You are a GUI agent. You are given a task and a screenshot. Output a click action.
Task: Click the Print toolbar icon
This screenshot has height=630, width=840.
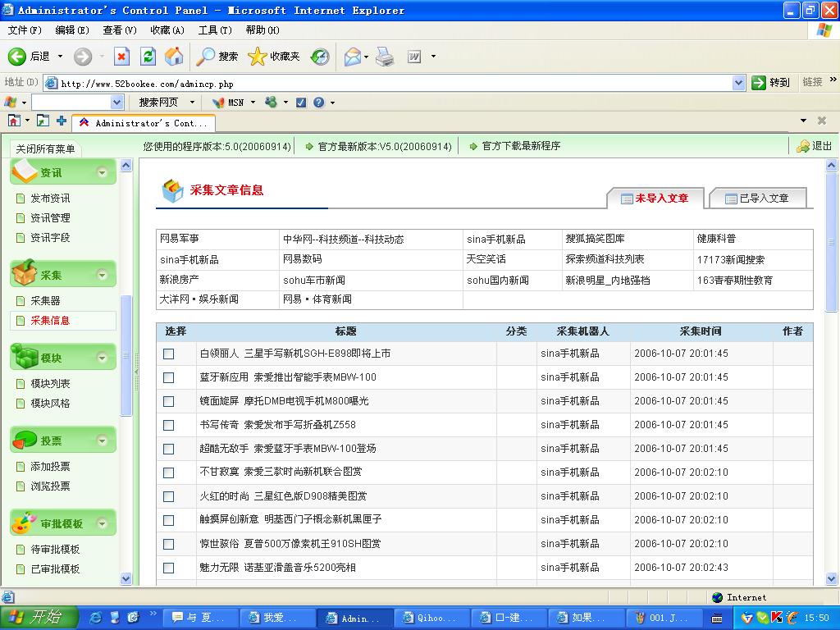385,57
